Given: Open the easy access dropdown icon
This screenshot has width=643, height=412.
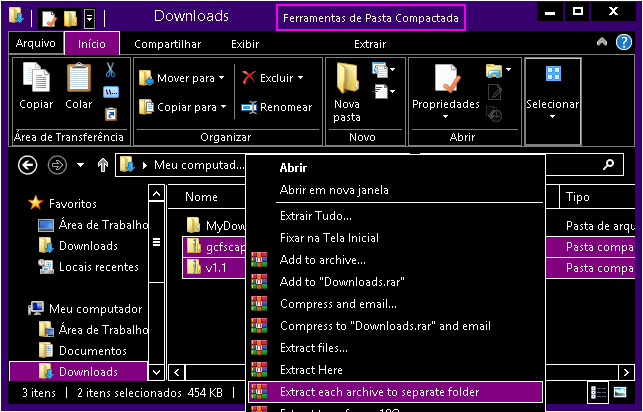Looking at the screenshot, I should (x=384, y=91).
